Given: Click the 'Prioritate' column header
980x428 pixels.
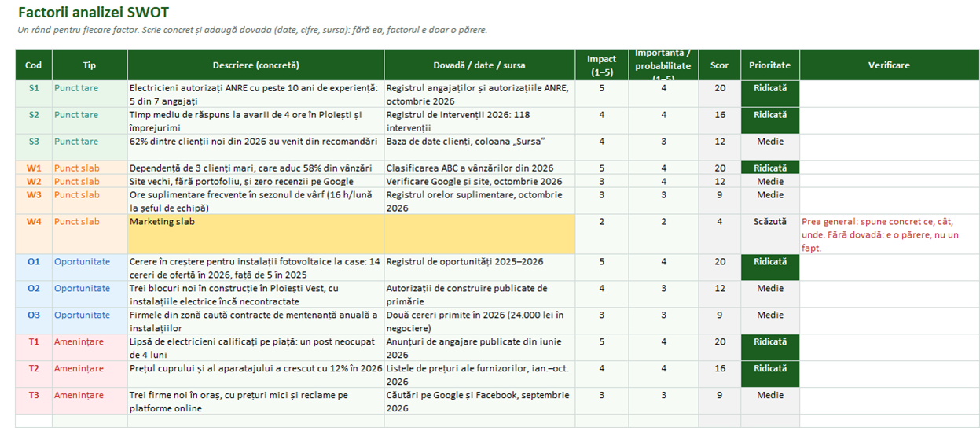Looking at the screenshot, I should coord(770,65).
